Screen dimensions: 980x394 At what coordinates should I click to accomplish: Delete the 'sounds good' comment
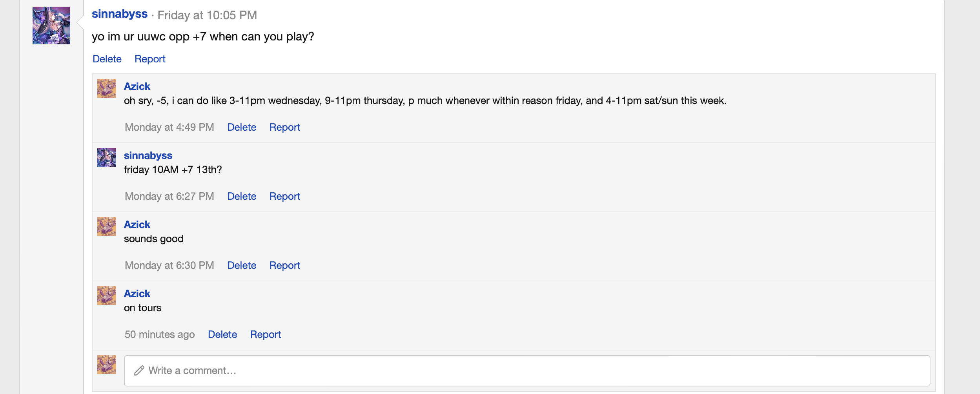coord(242,265)
